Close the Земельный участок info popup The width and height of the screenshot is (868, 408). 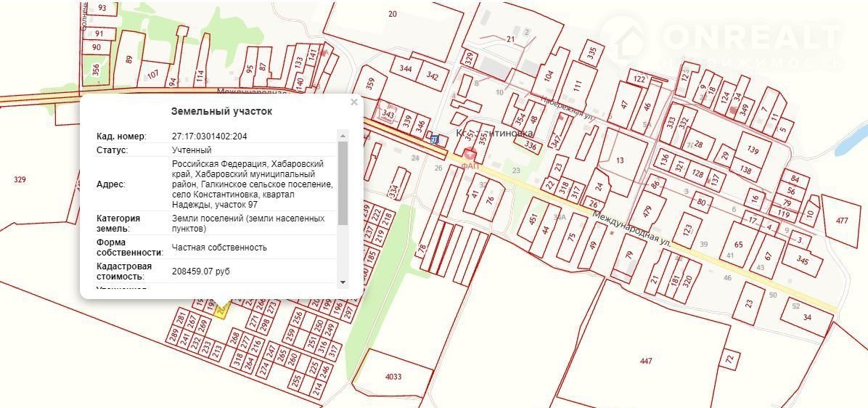(354, 102)
